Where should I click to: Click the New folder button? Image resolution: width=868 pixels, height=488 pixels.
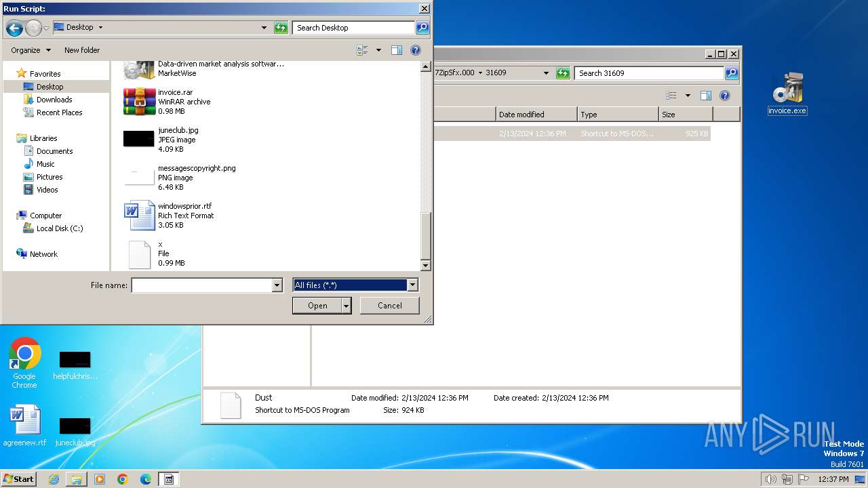click(82, 50)
